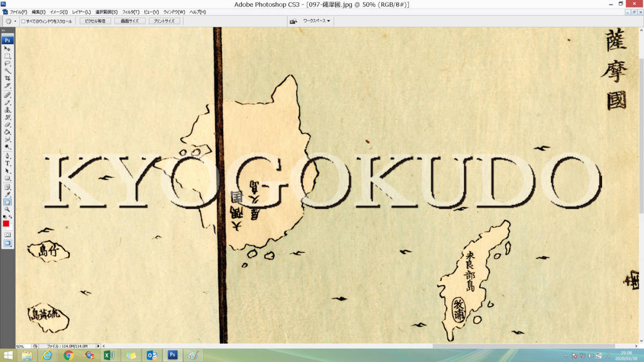Show hidden system tray icons
The image size is (644, 362).
click(567, 356)
